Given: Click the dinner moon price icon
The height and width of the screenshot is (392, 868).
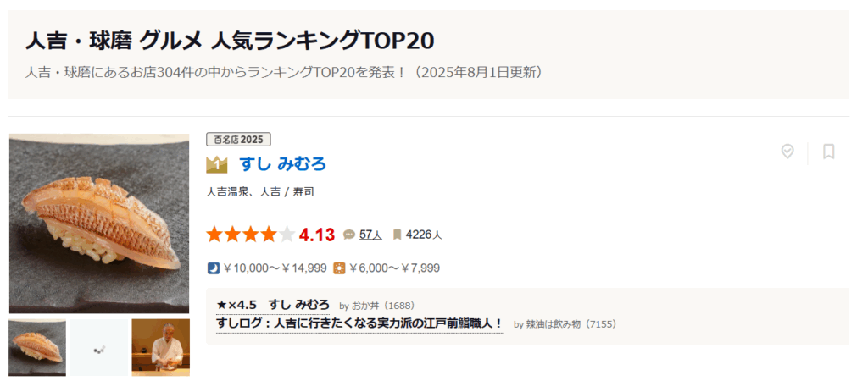Looking at the screenshot, I should tap(213, 268).
